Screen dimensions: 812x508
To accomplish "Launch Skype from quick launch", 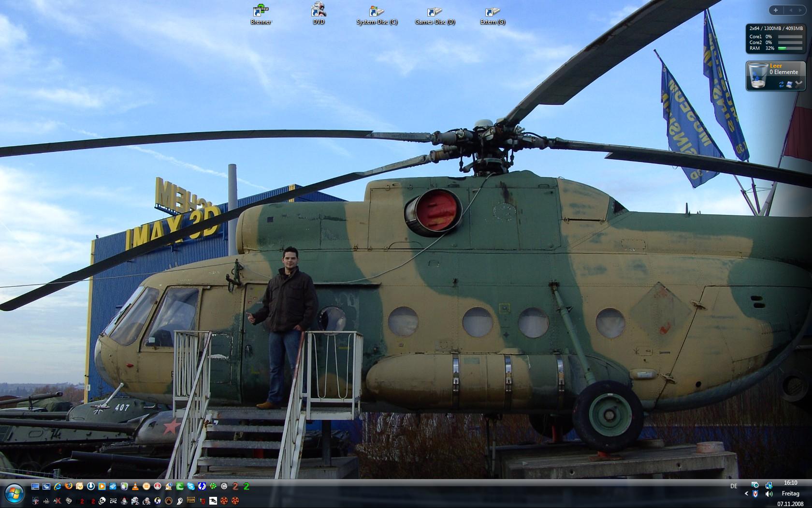I will pyautogui.click(x=191, y=486).
